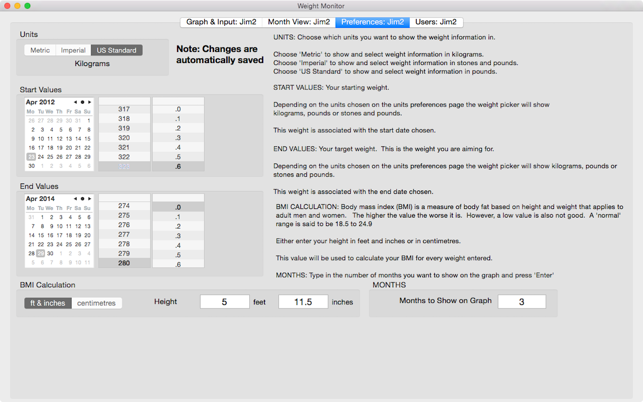Screen dimensions: 643x402
Task: Pick .5 in end decimal picker
Action: point(178,255)
